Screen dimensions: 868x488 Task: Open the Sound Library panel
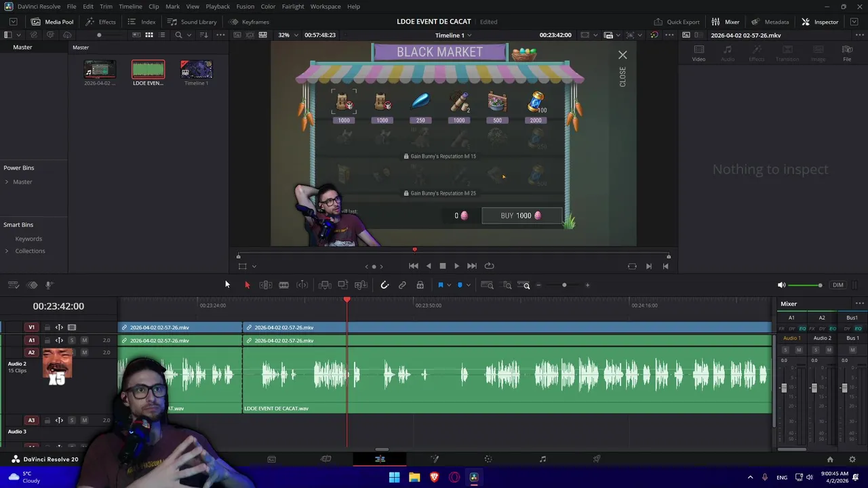coord(192,22)
